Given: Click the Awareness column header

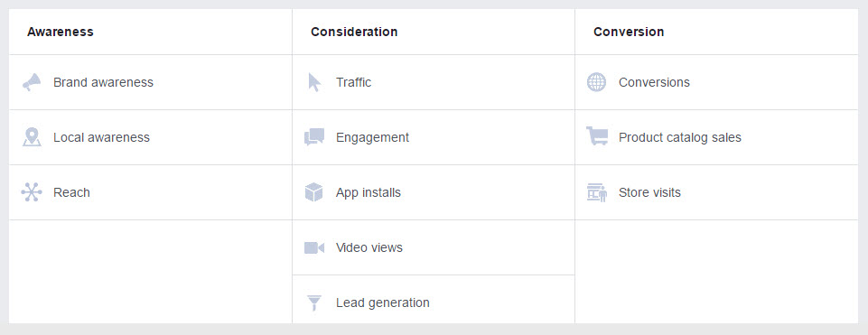Looking at the screenshot, I should tap(61, 32).
